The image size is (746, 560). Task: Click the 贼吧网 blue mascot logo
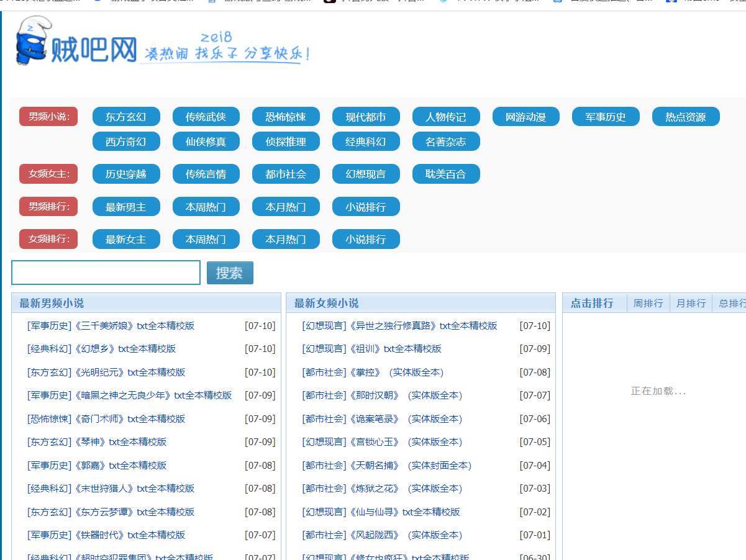32,42
